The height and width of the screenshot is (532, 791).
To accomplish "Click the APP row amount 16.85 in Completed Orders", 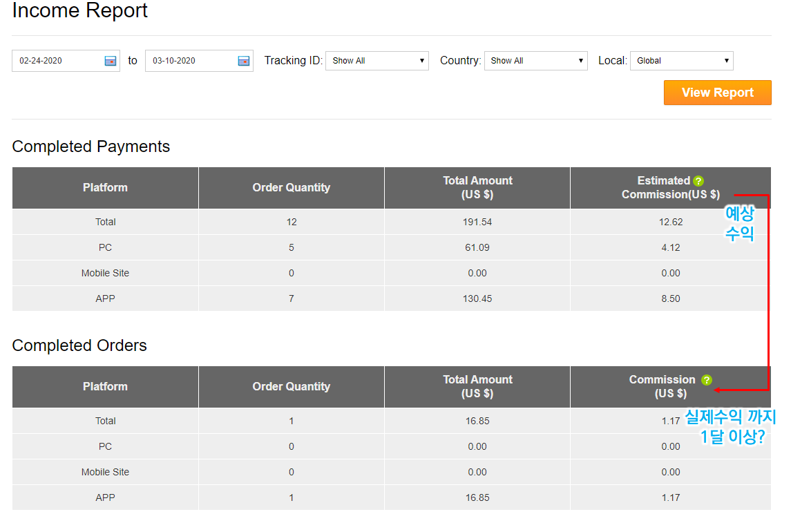I will pyautogui.click(x=477, y=497).
